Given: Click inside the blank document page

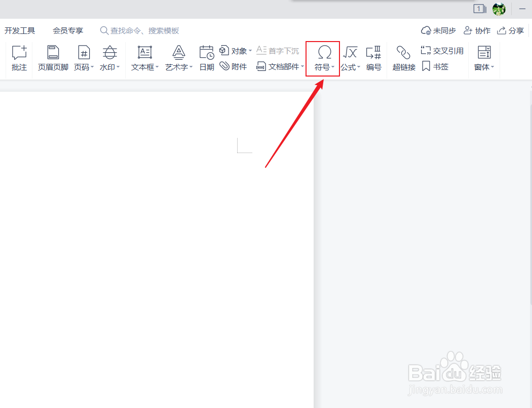Looking at the screenshot, I should (x=157, y=249).
